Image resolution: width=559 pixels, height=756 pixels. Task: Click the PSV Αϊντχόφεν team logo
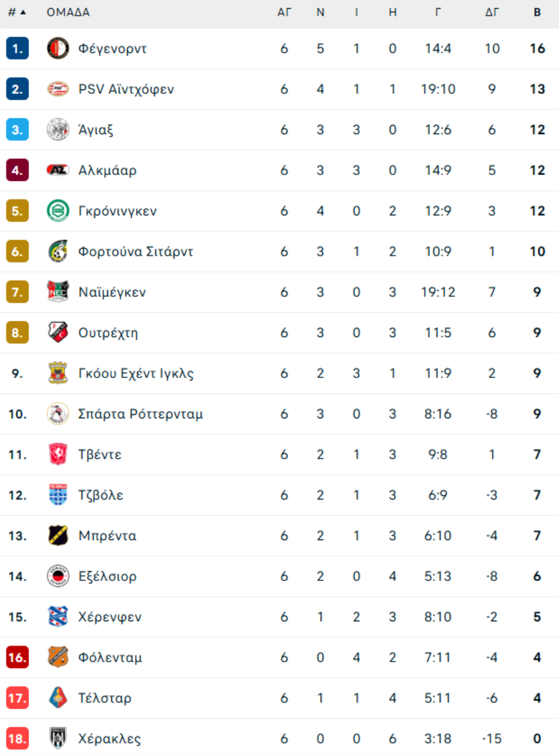click(x=58, y=89)
